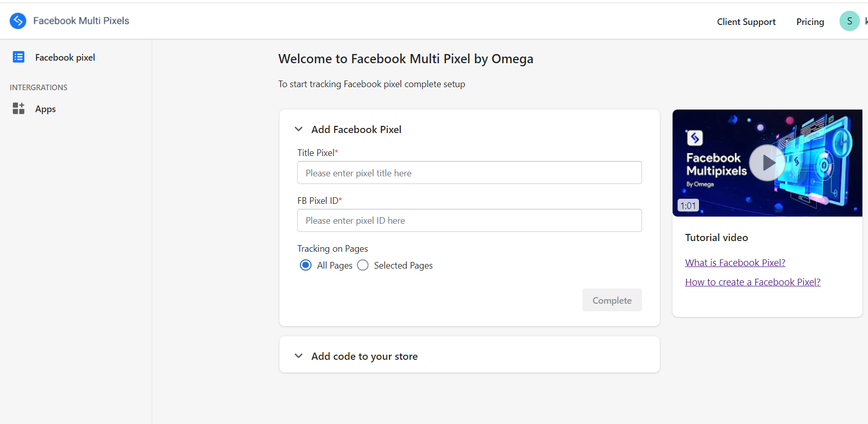The height and width of the screenshot is (424, 868).
Task: Open the Apps grid icon in sidebar
Action: point(19,109)
